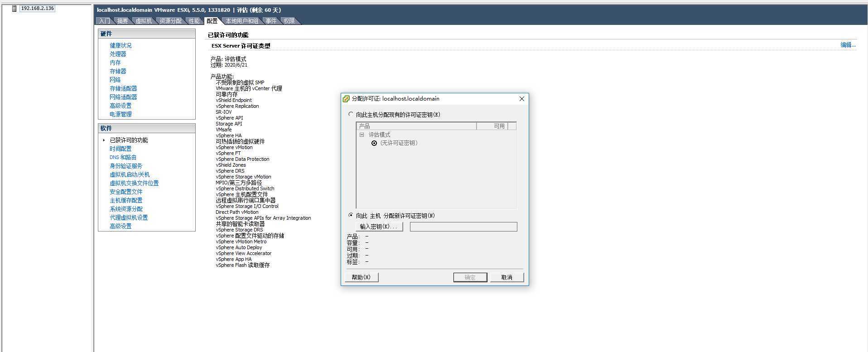Open the 本地用户和组 tab
Screen dimensions: 868x352
(x=242, y=21)
